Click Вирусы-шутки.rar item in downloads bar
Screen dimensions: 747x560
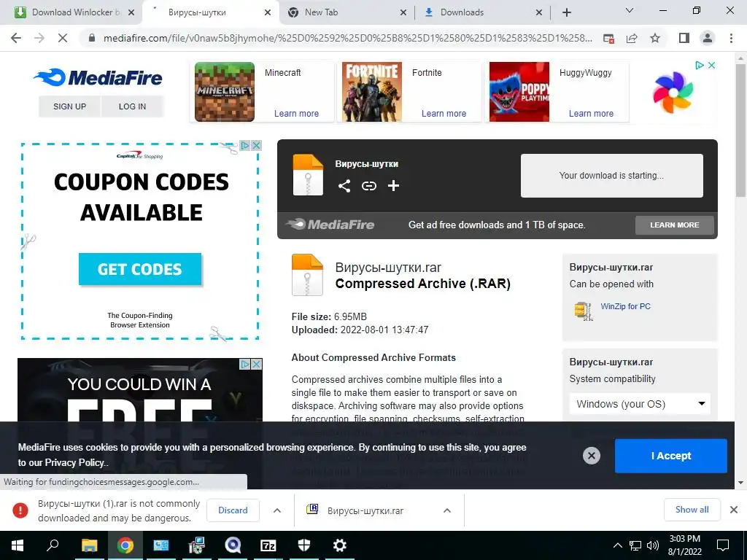tap(365, 510)
